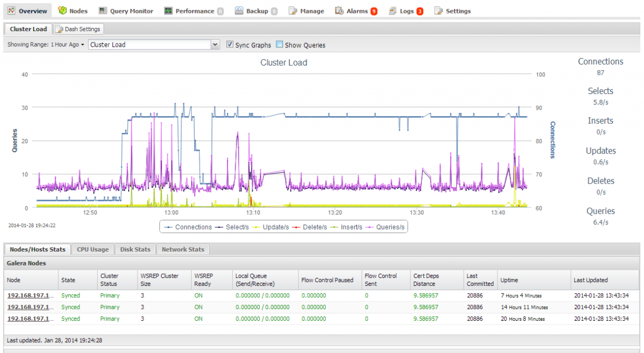
Task: Click the Settings icon in top bar
Action: (x=438, y=11)
